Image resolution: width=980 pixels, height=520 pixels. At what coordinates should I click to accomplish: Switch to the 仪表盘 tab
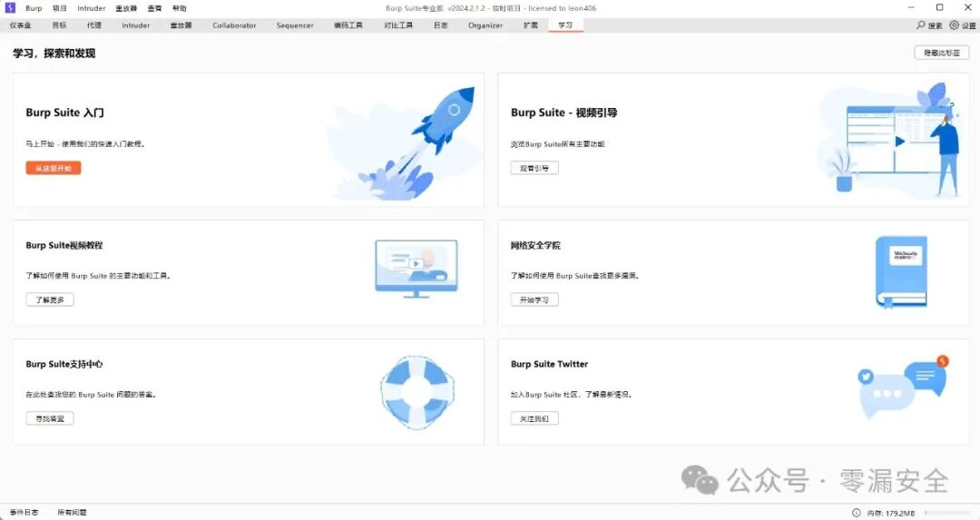21,25
